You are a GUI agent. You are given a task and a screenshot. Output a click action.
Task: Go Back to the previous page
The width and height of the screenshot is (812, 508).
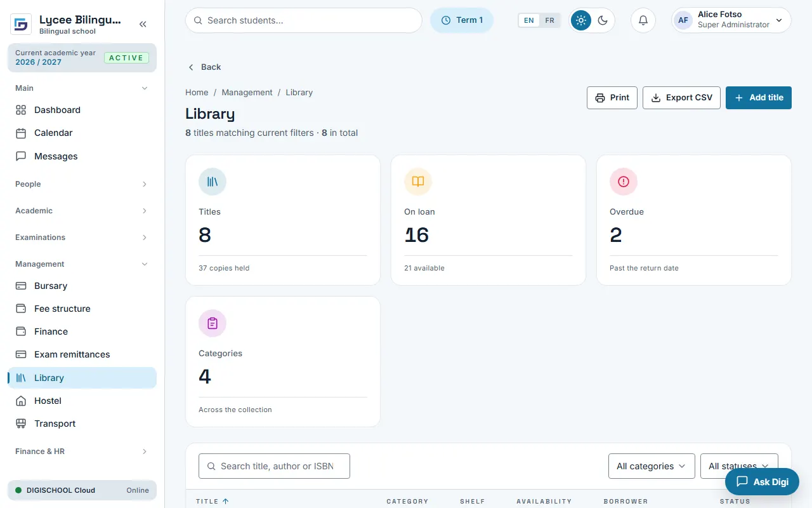tap(204, 67)
